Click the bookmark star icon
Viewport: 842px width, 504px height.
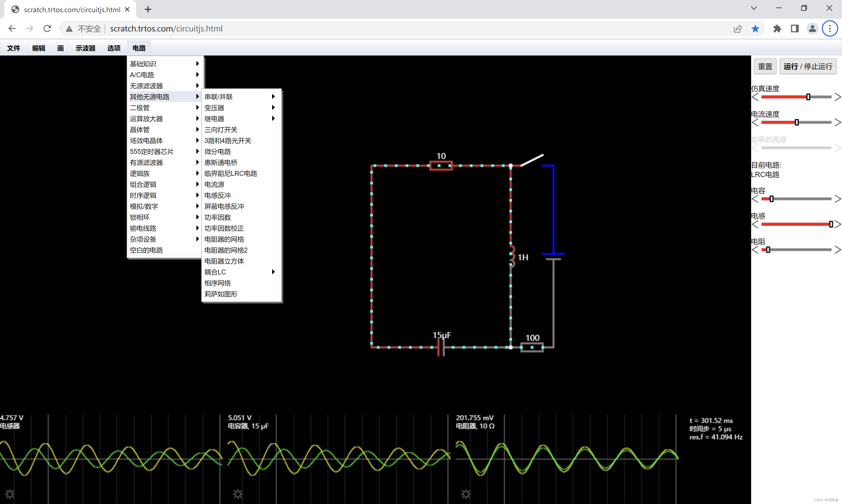[x=755, y=28]
